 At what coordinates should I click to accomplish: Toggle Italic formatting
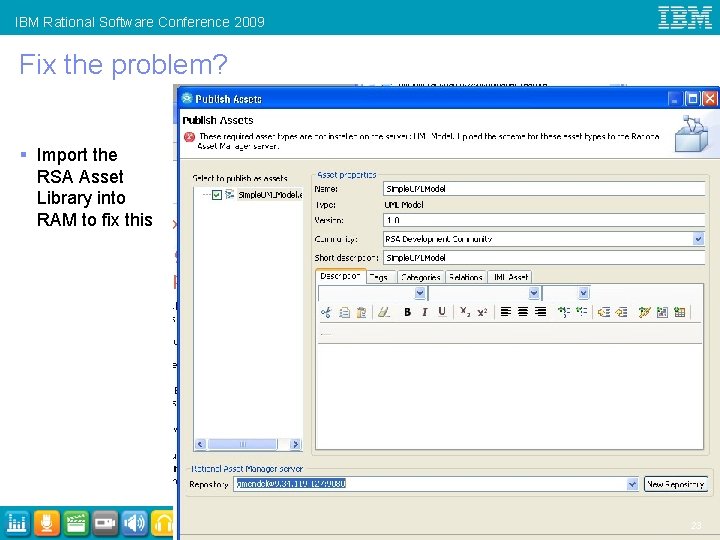click(424, 312)
